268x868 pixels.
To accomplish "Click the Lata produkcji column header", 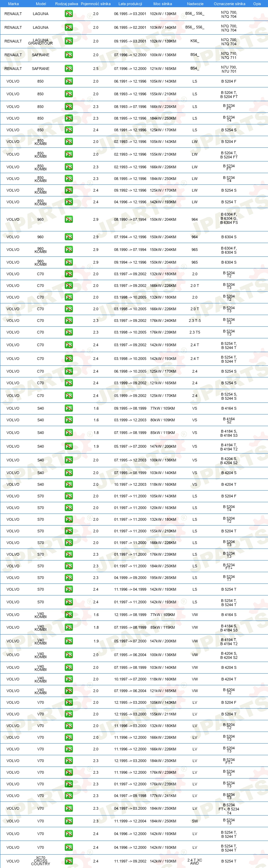I will pyautogui.click(x=130, y=4).
